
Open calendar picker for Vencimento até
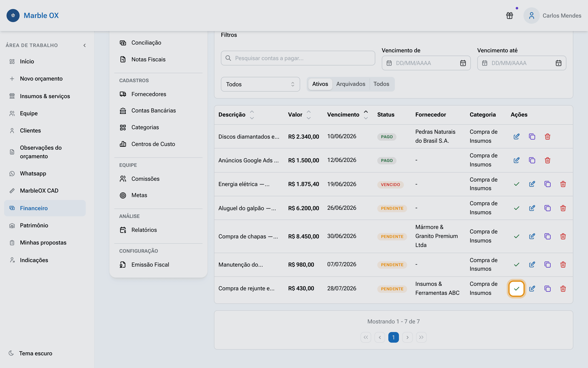click(x=558, y=63)
